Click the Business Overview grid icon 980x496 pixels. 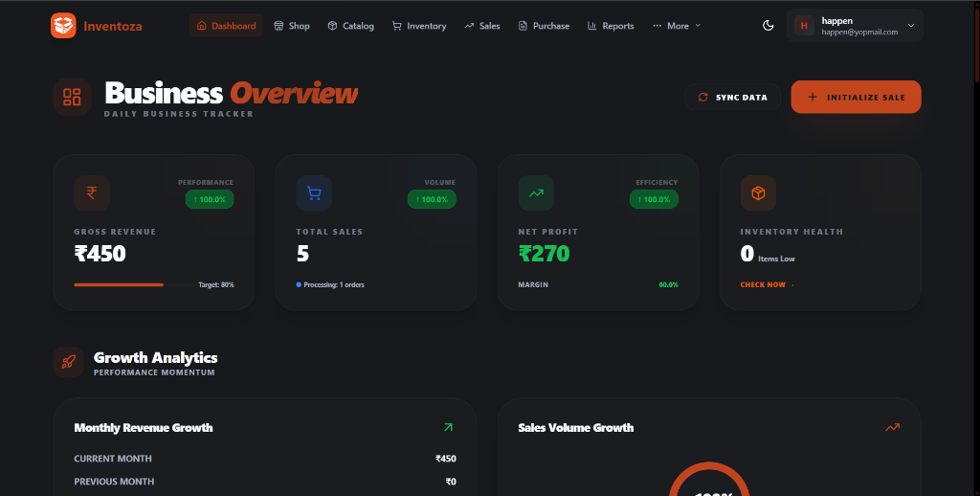72,97
